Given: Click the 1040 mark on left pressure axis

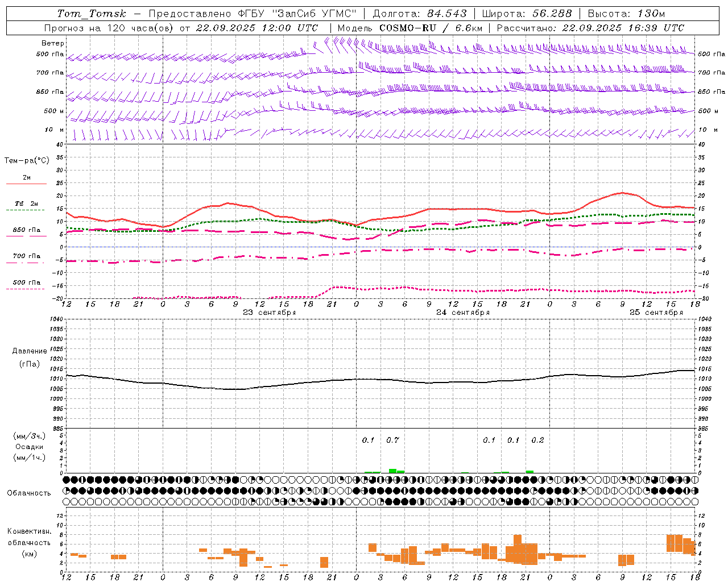Looking at the screenshot, I should click(x=56, y=319).
